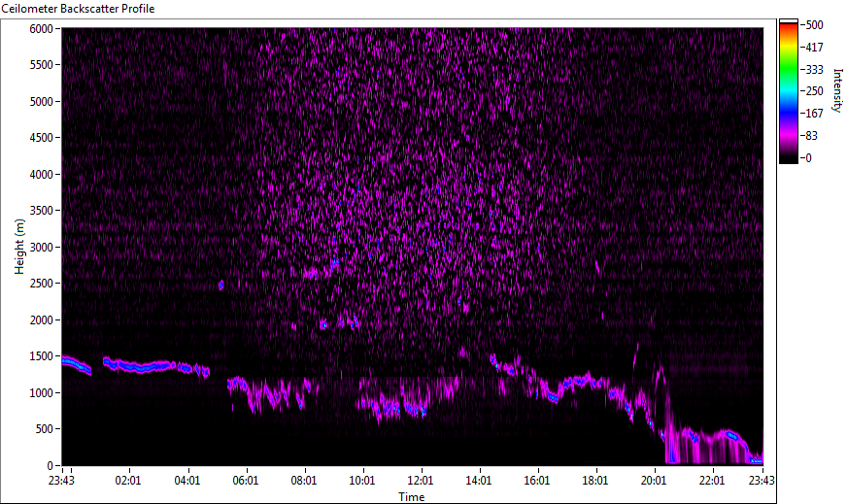Click the Intensity color ramp bar
This screenshot has height=504, width=847.
(x=788, y=91)
